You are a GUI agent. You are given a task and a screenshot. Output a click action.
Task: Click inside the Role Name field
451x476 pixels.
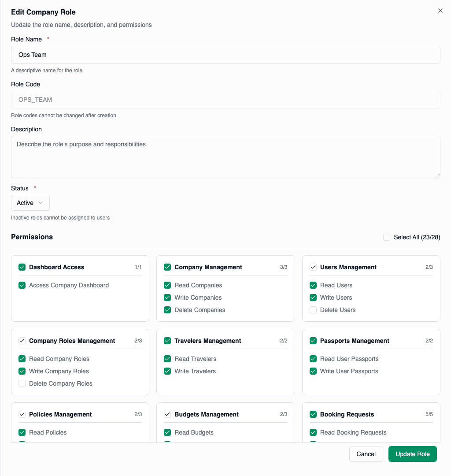coord(225,55)
